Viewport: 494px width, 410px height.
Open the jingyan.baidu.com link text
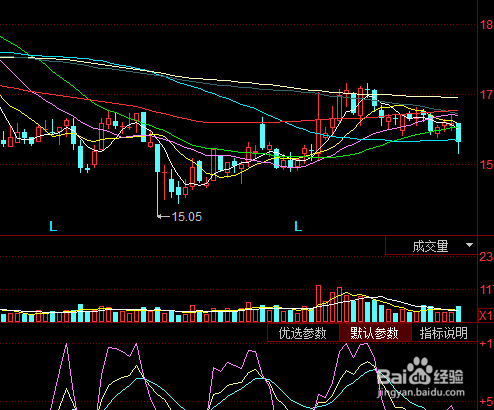(x=421, y=392)
